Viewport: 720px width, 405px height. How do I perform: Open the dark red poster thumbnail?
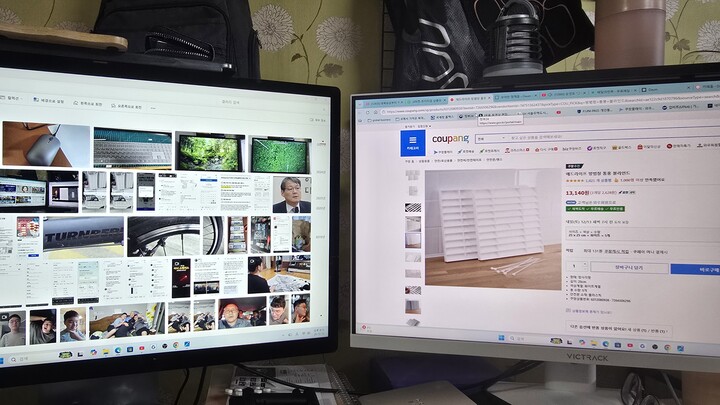pyautogui.click(x=181, y=278)
